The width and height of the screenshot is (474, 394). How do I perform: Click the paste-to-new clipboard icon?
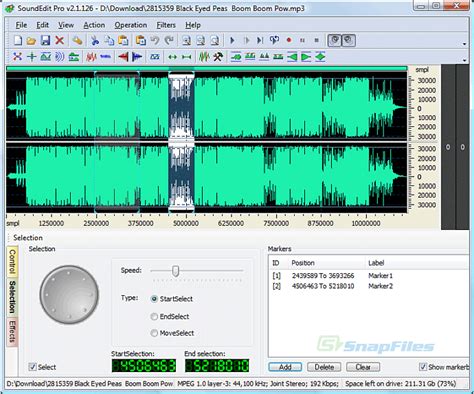pos(141,41)
